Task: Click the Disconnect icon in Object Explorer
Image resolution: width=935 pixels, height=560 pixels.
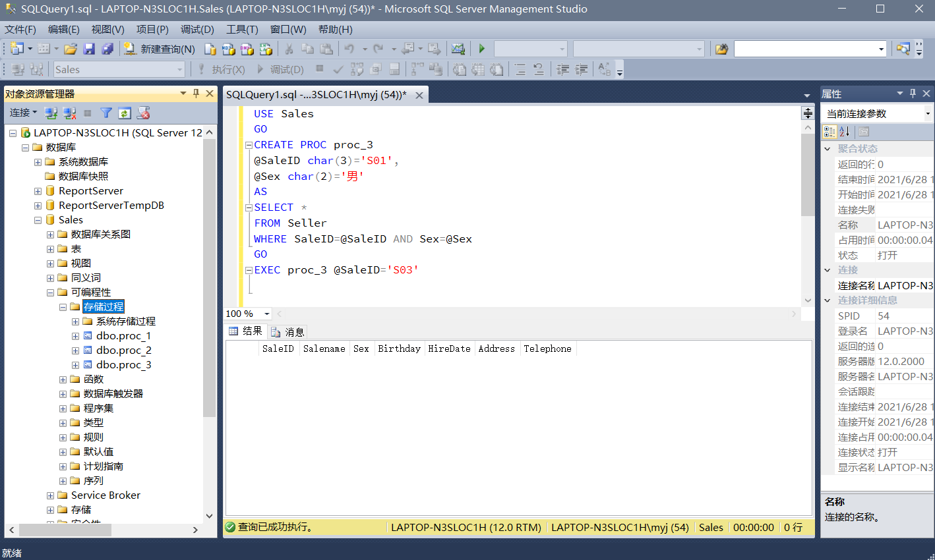Action: point(69,113)
